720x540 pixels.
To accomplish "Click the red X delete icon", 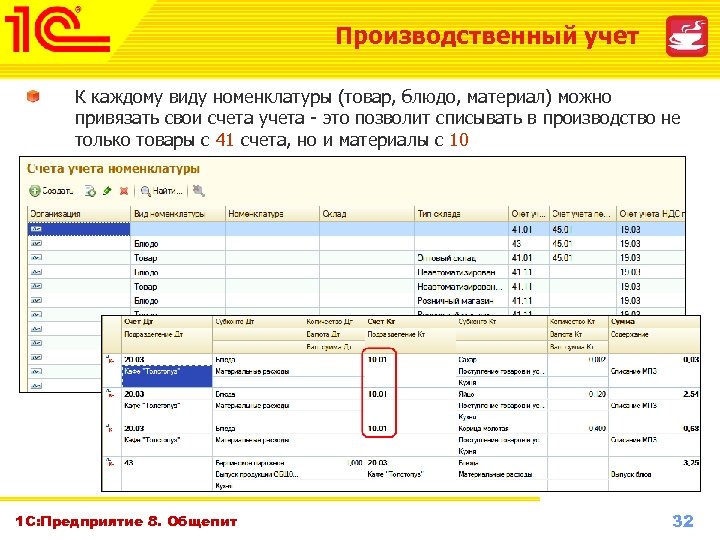I will pyautogui.click(x=124, y=191).
